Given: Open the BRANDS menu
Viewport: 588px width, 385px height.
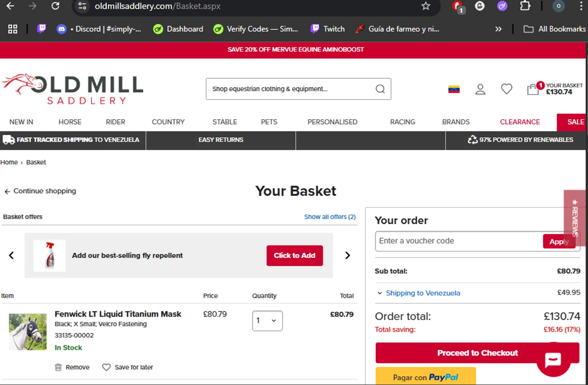Looking at the screenshot, I should pos(456,122).
